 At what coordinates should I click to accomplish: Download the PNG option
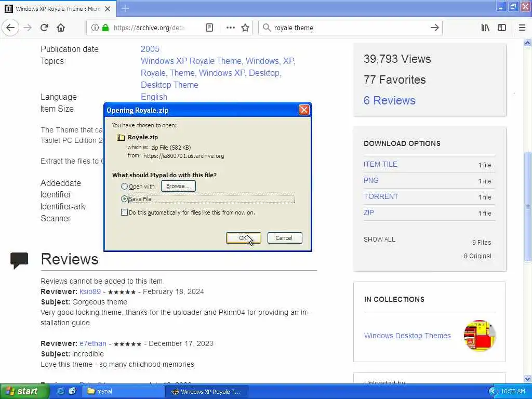(371, 180)
